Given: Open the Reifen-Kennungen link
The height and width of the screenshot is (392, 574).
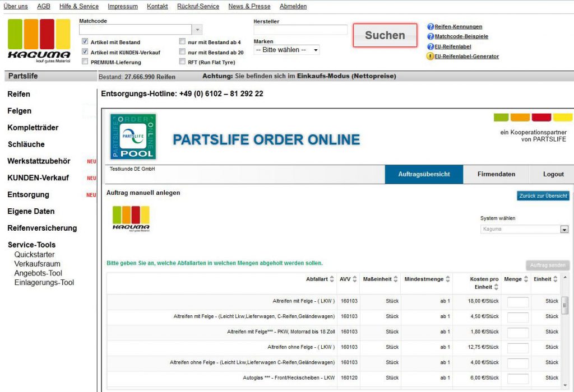Looking at the screenshot, I should [459, 27].
